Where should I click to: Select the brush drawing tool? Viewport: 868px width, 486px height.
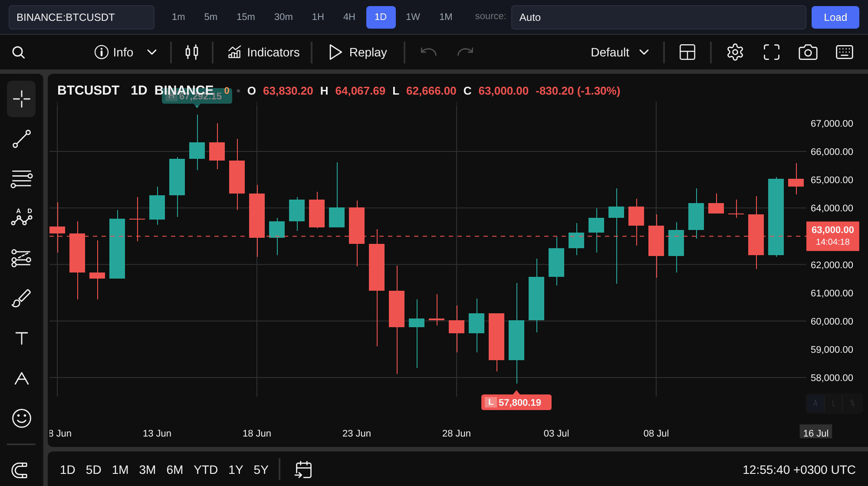click(x=21, y=298)
